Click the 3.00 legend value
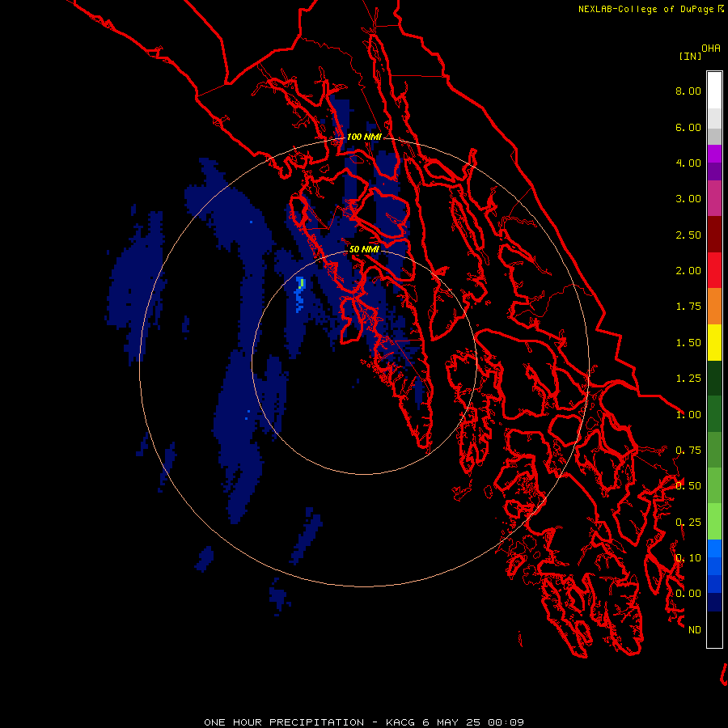This screenshot has height=728, width=728. coord(688,199)
